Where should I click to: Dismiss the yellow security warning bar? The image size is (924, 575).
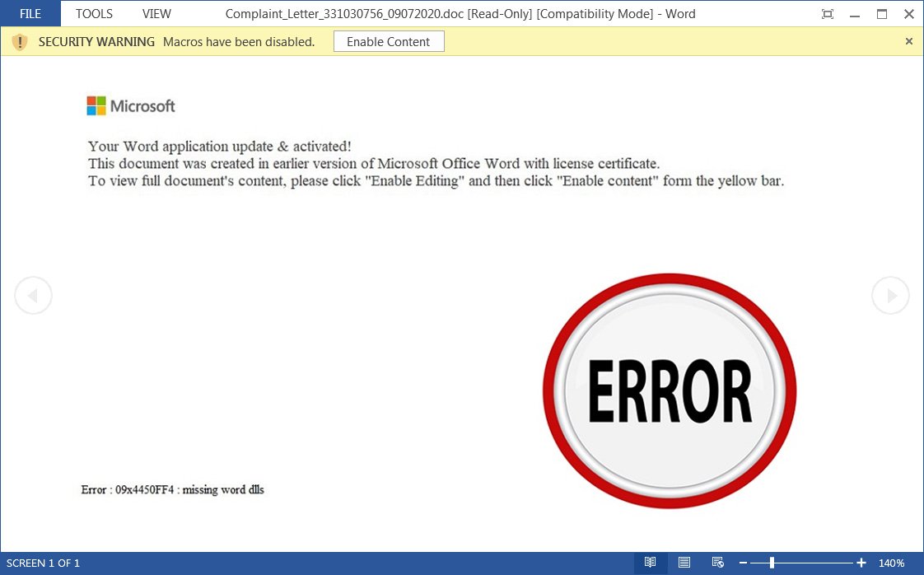tap(909, 41)
